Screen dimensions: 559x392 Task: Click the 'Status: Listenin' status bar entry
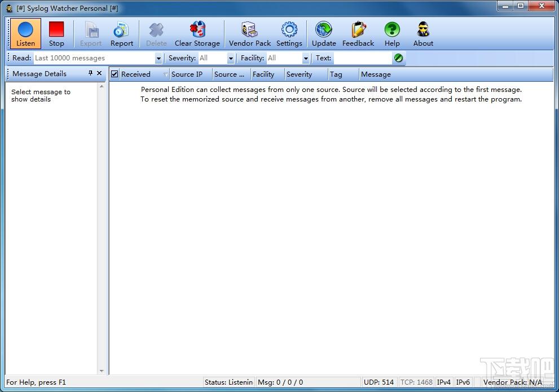(x=228, y=382)
